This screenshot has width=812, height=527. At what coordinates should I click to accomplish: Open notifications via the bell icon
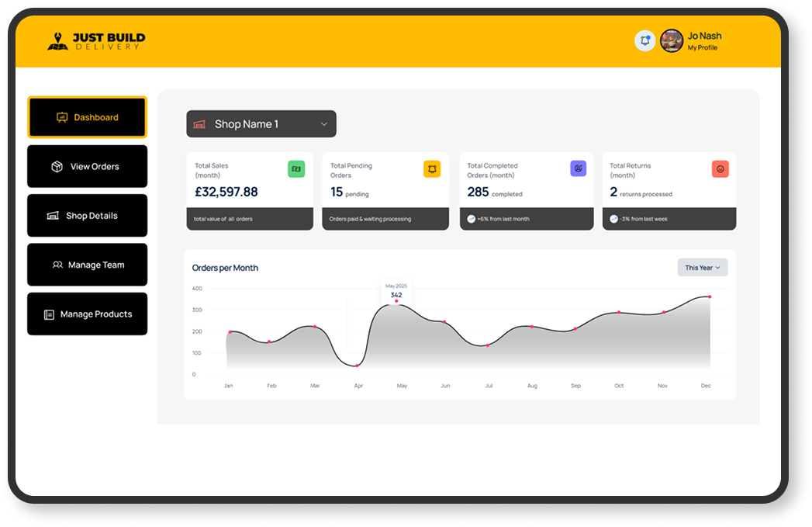[644, 40]
